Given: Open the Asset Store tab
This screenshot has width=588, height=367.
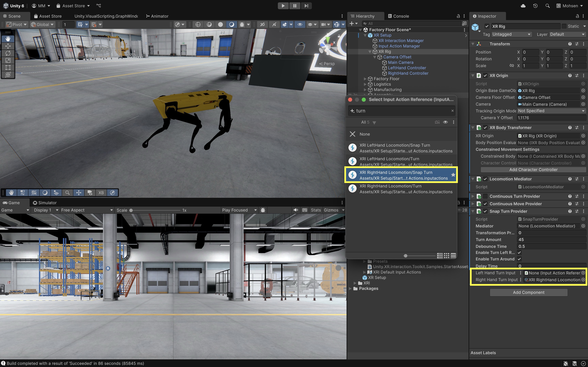Looking at the screenshot, I should pyautogui.click(x=48, y=16).
